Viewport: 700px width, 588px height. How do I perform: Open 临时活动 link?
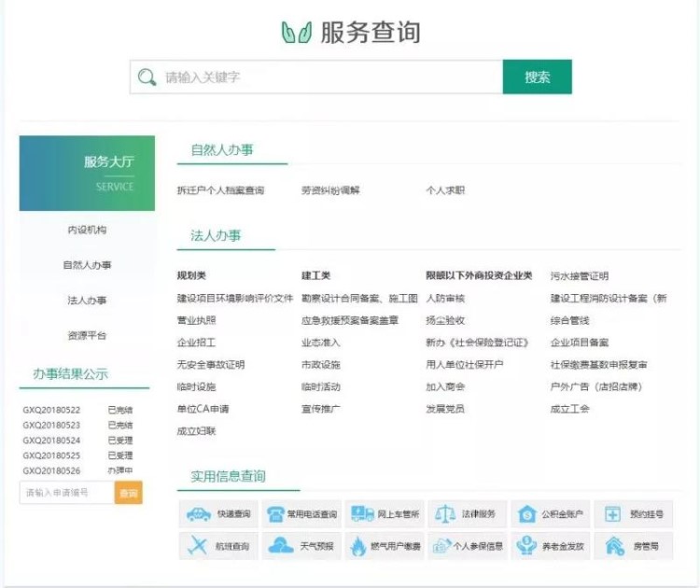[x=320, y=387]
